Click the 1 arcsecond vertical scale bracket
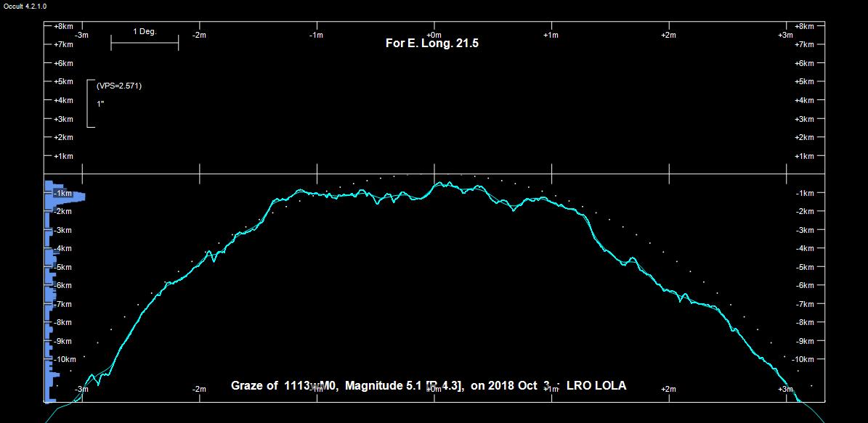Screen dimensions: 868x423 [89, 103]
